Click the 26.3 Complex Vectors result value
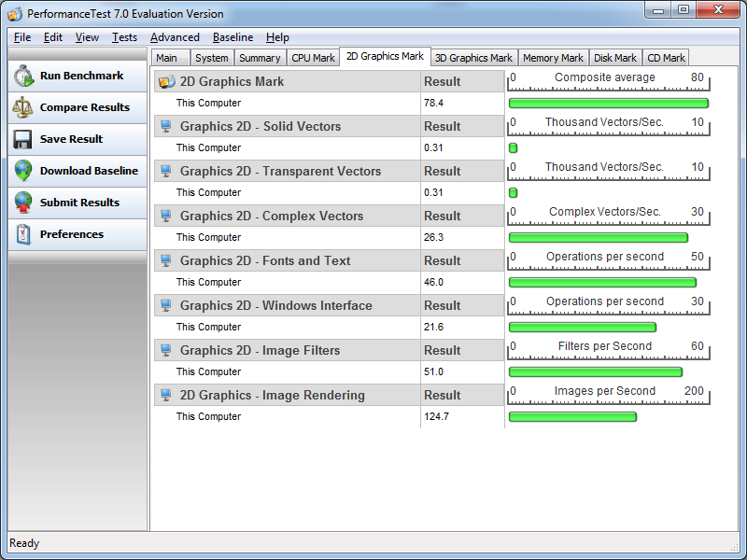Viewport: 747px width, 560px height. tap(433, 237)
